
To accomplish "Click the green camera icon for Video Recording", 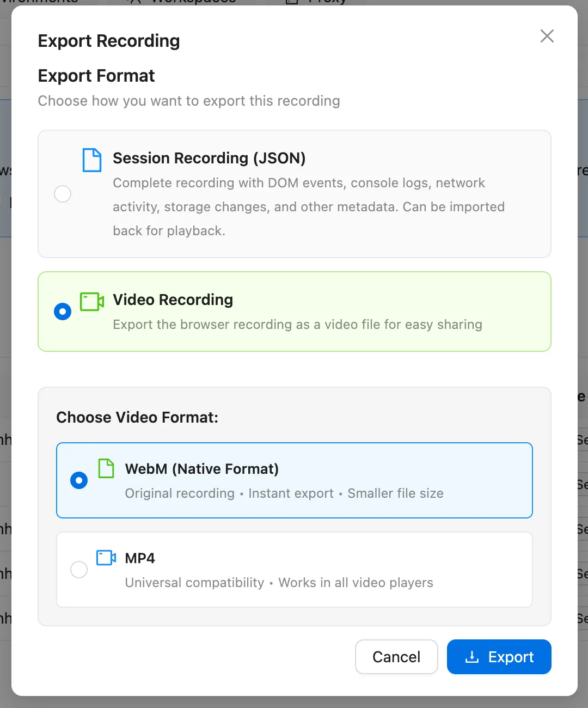I will click(x=91, y=302).
